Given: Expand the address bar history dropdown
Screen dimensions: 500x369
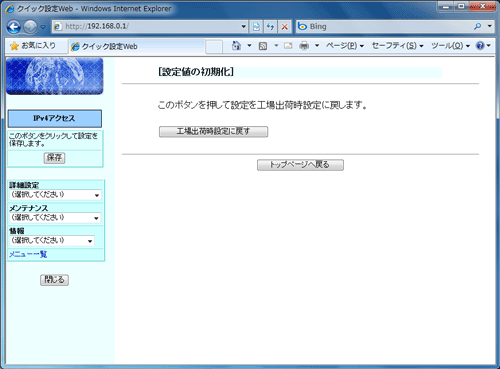Looking at the screenshot, I should pos(244,26).
